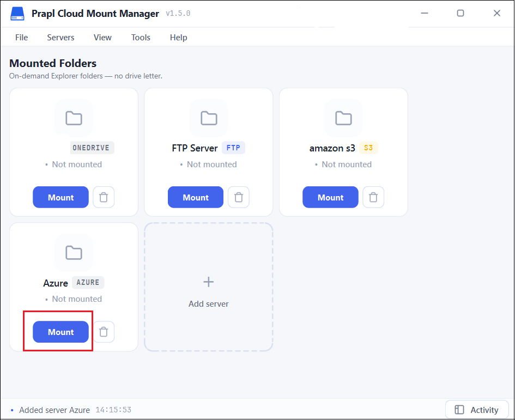Delete the amazon s3 server trash icon
The height and width of the screenshot is (420, 515).
[373, 197]
